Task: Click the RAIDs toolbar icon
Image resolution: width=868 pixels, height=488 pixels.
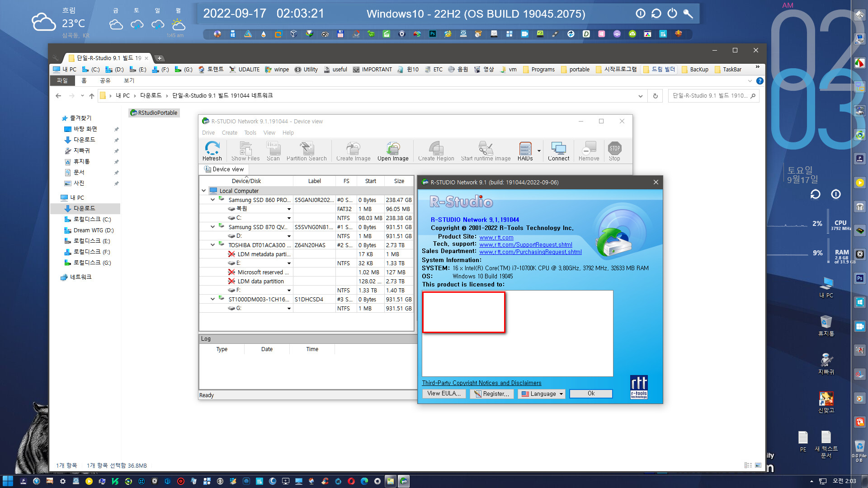Action: click(525, 151)
